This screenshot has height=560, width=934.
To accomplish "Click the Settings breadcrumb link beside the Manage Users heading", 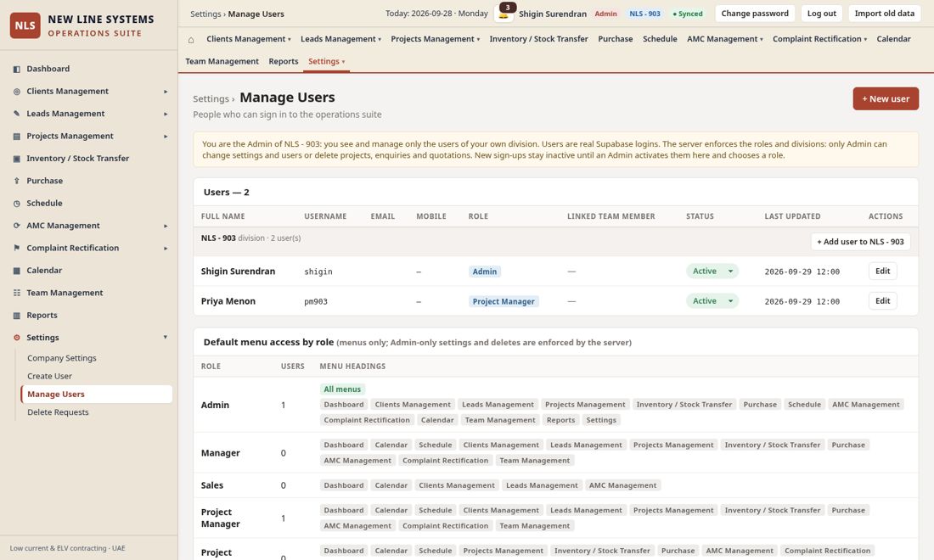I will tap(211, 98).
